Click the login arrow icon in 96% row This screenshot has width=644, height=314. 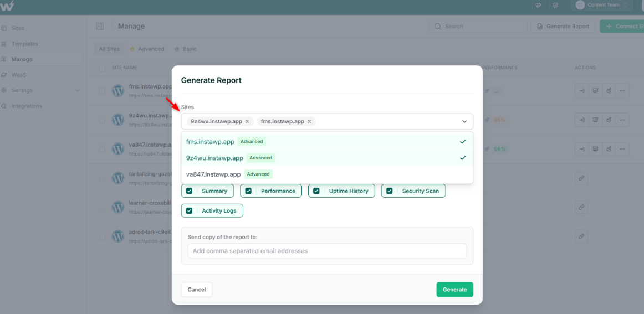click(x=581, y=149)
